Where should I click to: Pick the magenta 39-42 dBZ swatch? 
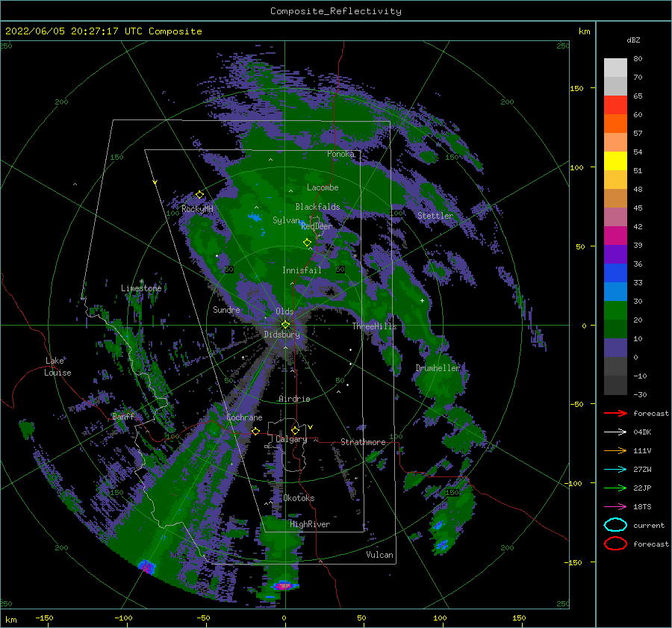coord(615,235)
